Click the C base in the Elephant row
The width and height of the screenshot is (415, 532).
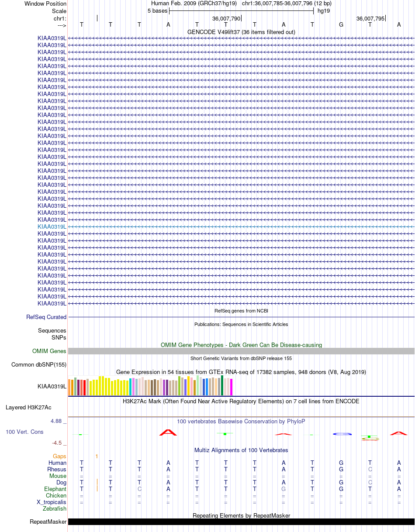coord(139,489)
